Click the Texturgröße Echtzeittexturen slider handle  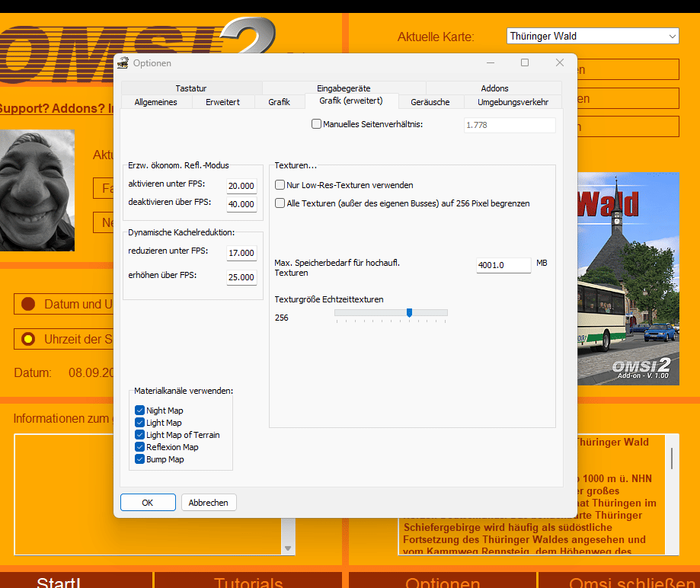click(409, 312)
